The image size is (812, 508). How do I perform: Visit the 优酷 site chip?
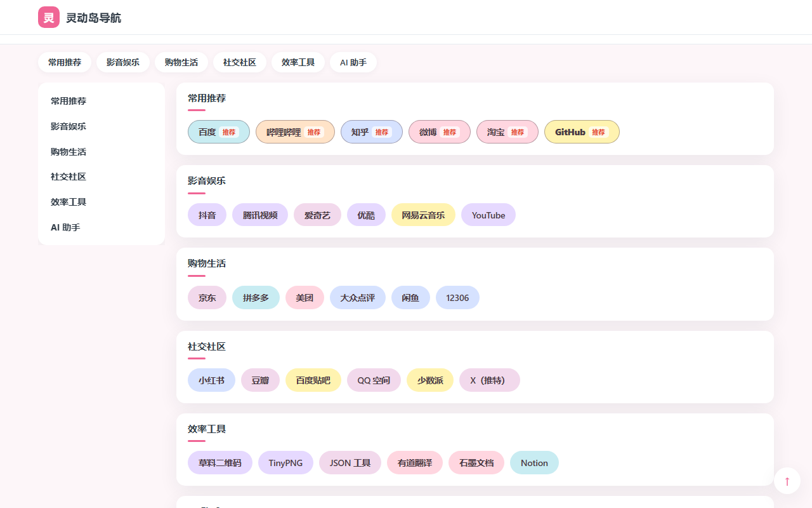click(366, 215)
